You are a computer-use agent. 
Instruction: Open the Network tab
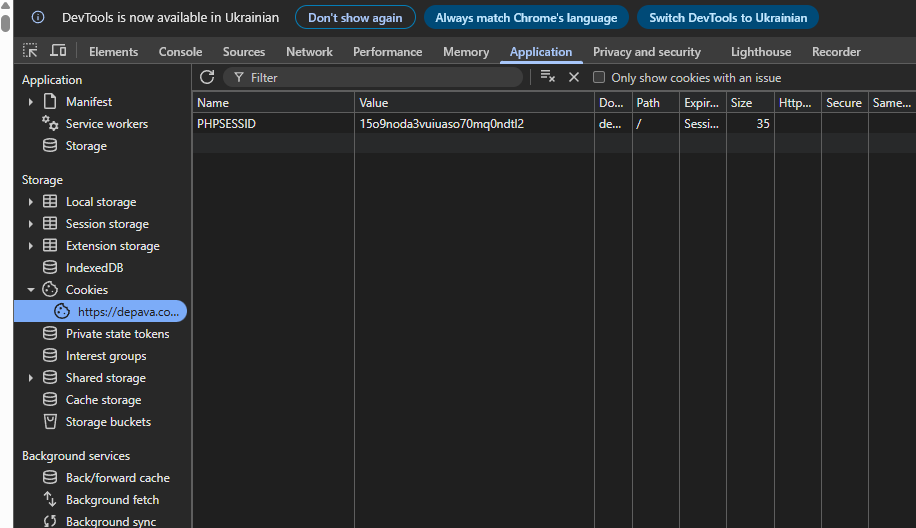tap(309, 51)
